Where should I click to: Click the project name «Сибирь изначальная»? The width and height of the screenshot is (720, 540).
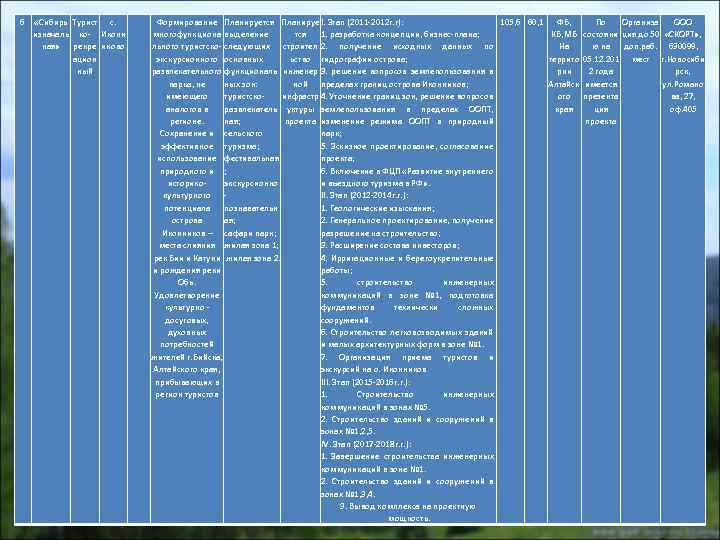coord(51,34)
